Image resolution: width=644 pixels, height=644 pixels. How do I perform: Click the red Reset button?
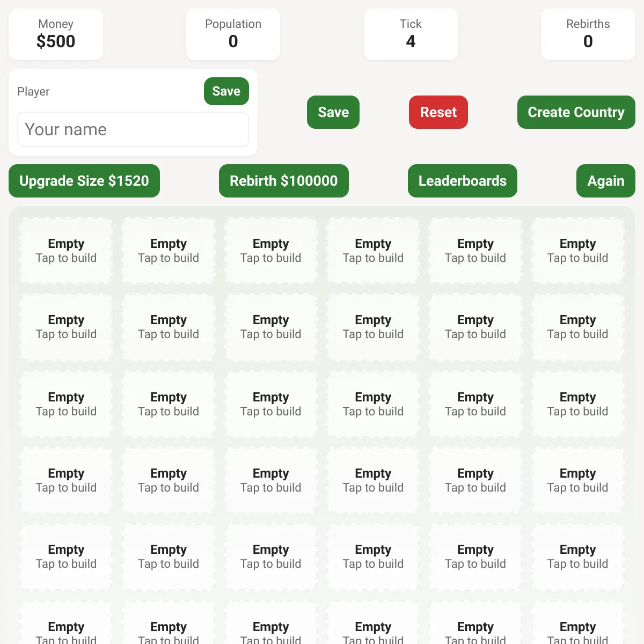point(438,112)
